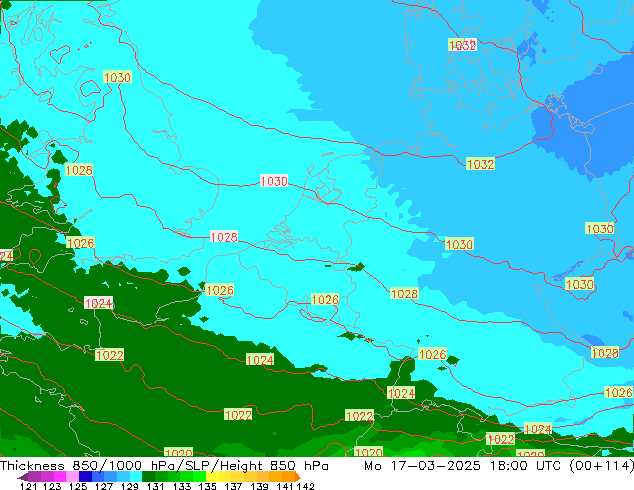Screen dimensions: 634x490
Task: Click the orange right arrow end of legend
Action: (298, 476)
